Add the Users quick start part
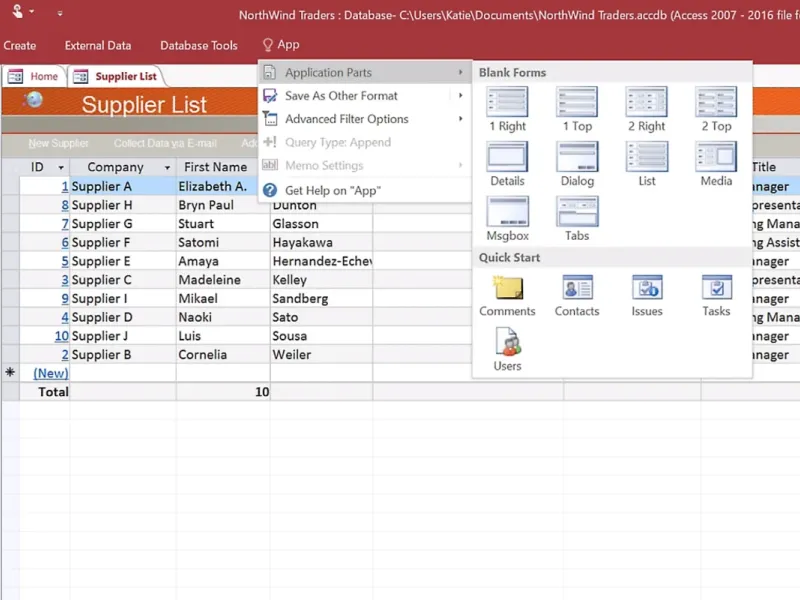The width and height of the screenshot is (800, 600). tap(507, 350)
